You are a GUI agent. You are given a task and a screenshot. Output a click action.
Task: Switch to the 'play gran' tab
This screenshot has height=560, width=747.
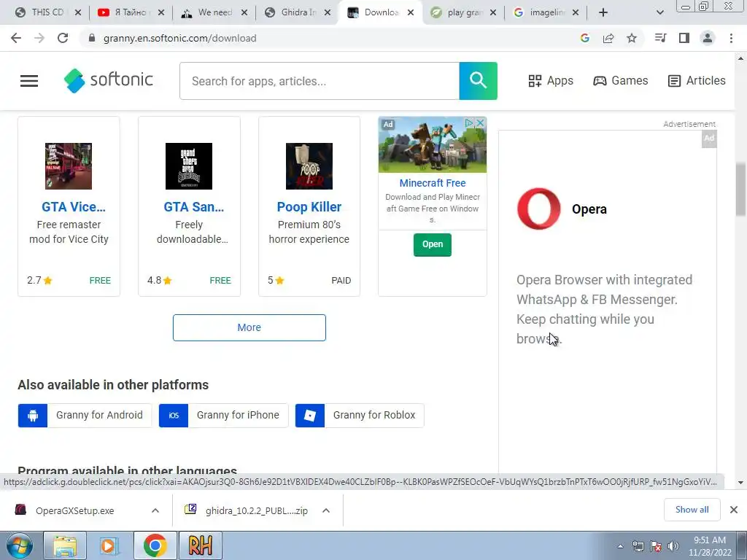pyautogui.click(x=465, y=12)
